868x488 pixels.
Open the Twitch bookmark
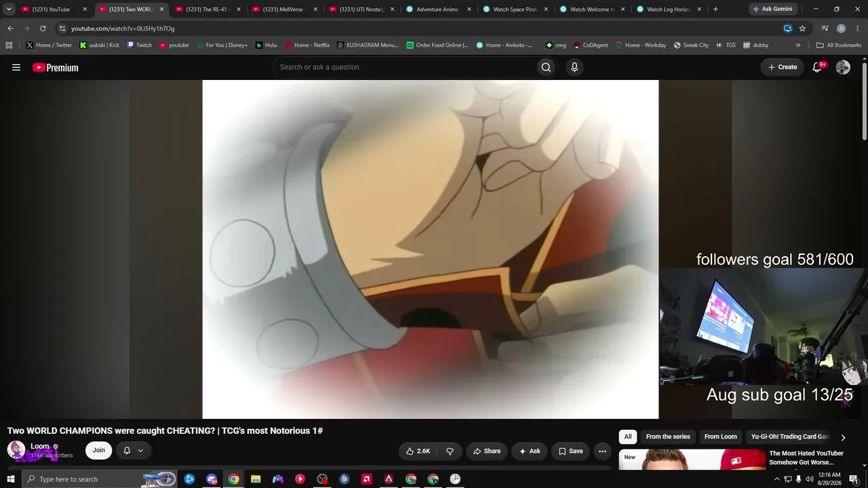pos(139,45)
